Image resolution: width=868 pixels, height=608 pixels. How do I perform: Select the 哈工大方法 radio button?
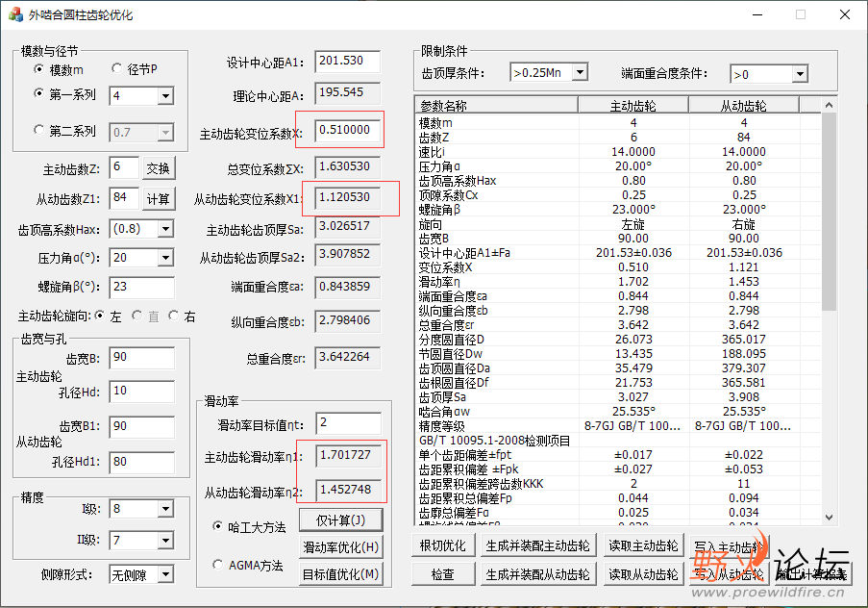click(217, 526)
